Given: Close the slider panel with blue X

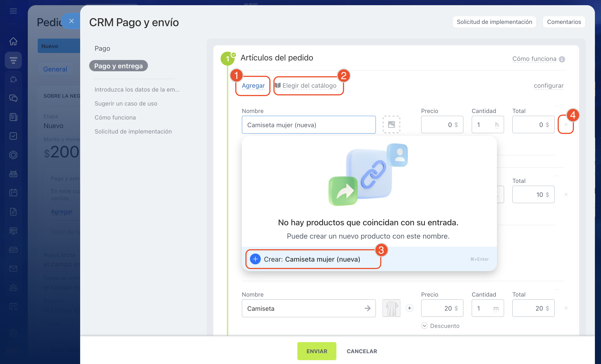Looking at the screenshot, I should [x=71, y=21].
